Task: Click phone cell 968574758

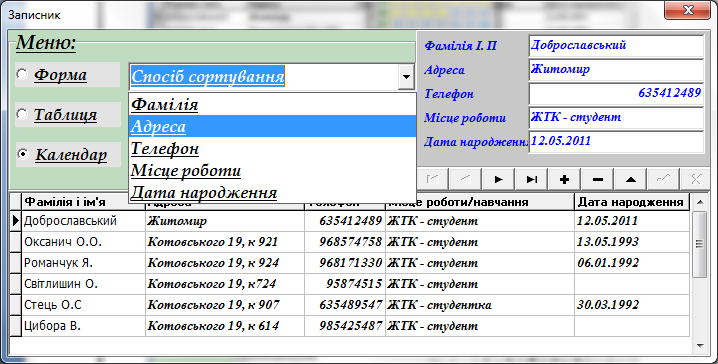Action: (345, 242)
